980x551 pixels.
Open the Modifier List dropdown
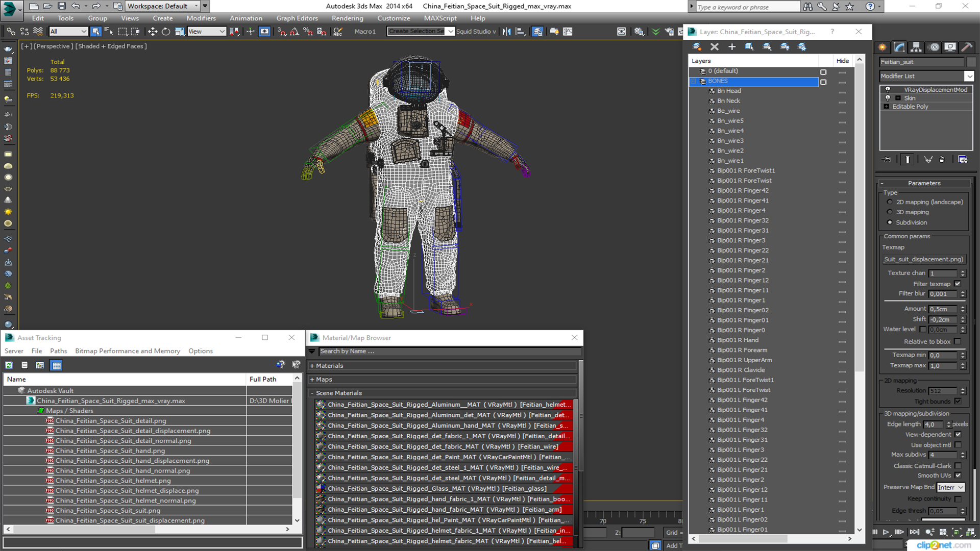(x=969, y=77)
